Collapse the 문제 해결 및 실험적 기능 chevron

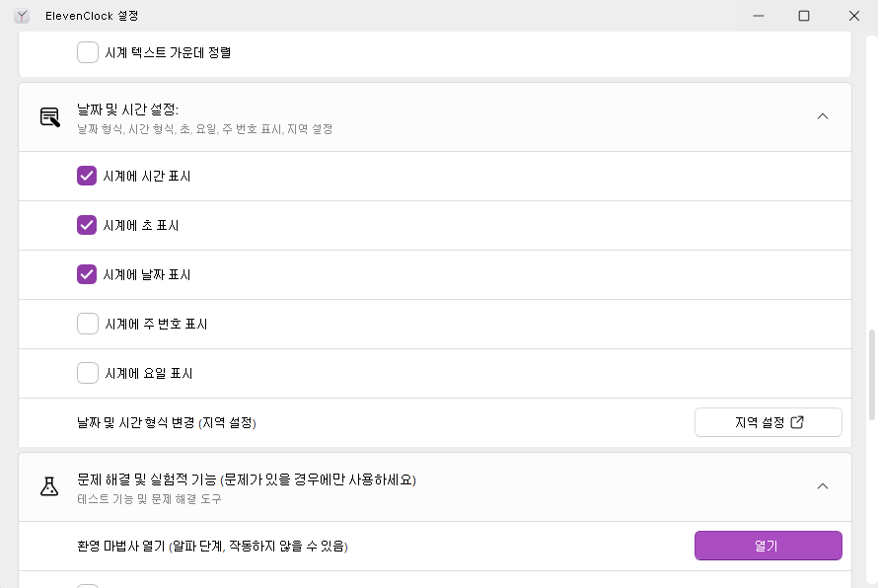pyautogui.click(x=823, y=486)
